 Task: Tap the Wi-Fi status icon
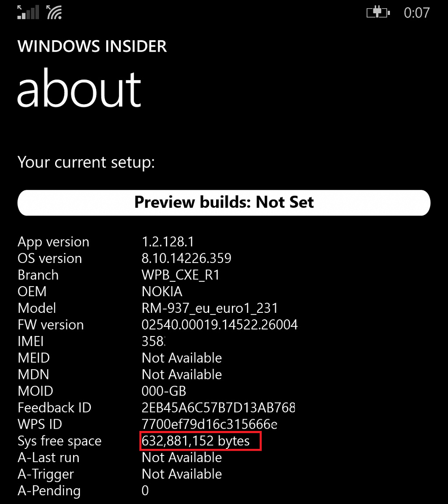coord(54,12)
